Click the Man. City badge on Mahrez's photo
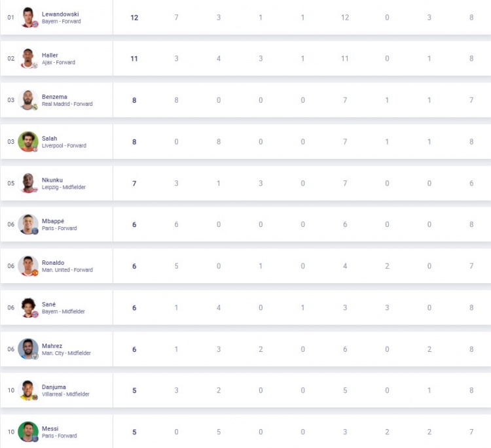 (x=35, y=356)
